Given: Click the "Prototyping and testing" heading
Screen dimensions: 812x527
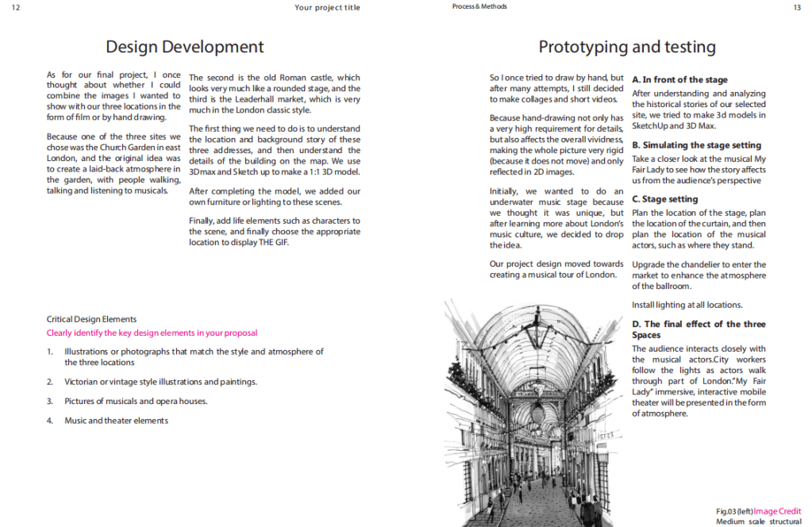Looking at the screenshot, I should click(x=626, y=47).
